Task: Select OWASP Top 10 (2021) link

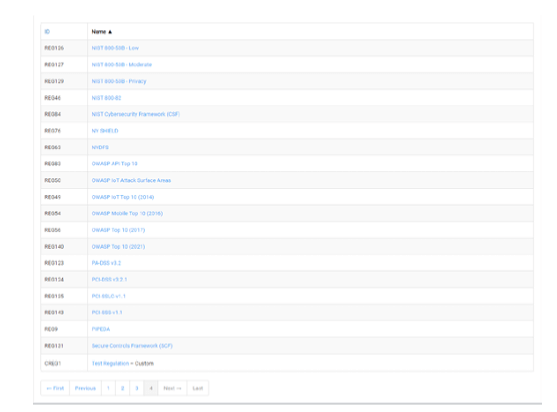Action: click(x=118, y=246)
